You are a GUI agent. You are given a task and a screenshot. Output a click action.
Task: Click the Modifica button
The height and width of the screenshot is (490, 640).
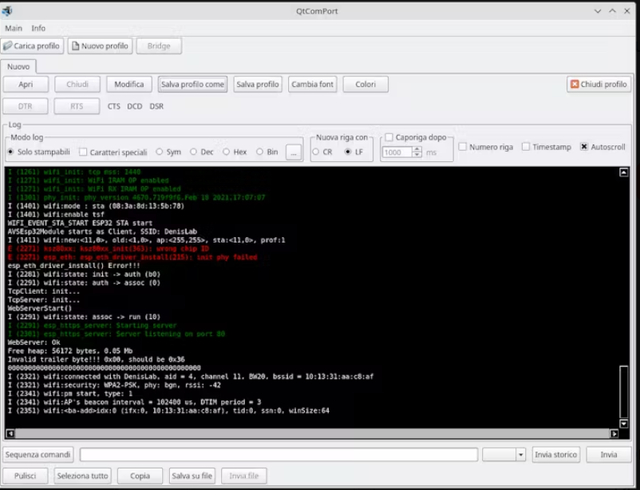pos(129,84)
